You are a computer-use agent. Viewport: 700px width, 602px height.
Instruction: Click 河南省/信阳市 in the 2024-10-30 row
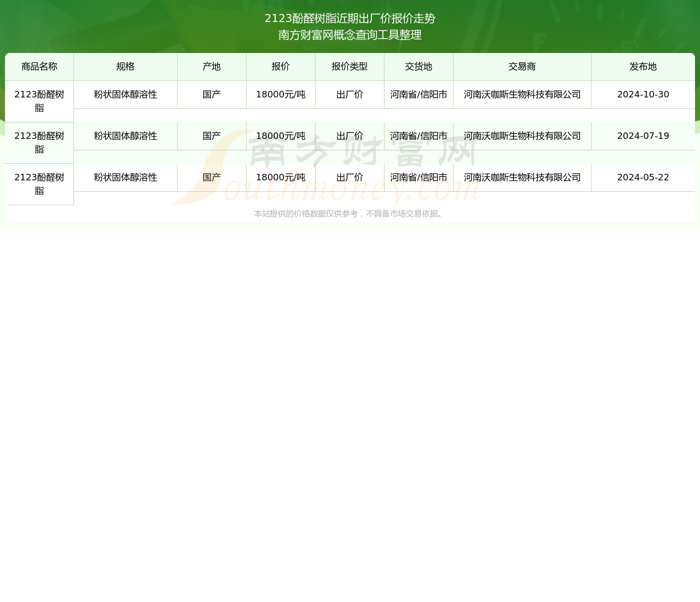[418, 94]
